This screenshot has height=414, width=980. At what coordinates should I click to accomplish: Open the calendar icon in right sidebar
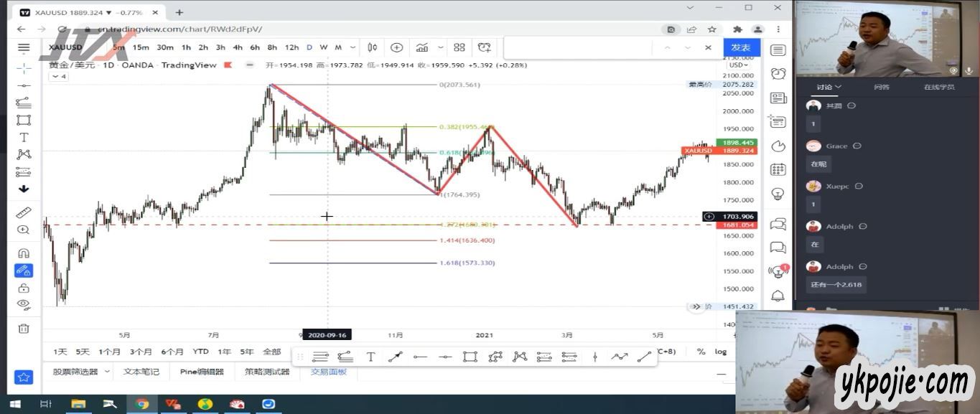pyautogui.click(x=778, y=170)
